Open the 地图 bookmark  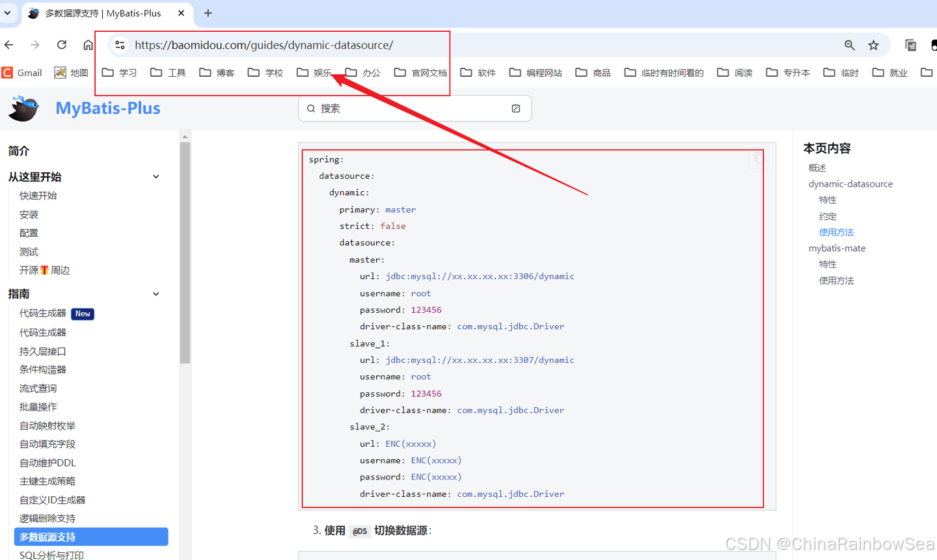[x=71, y=72]
